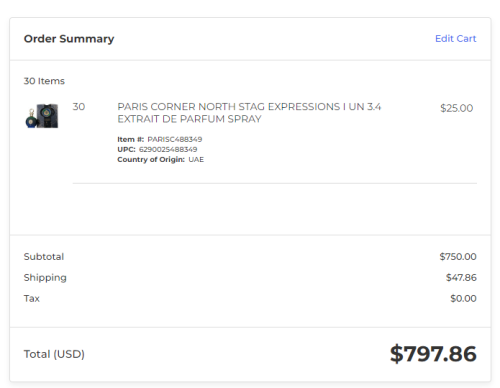Viewport: 500px width, 388px height.
Task: Click the quantity 30 beside the thumbnail
Action: click(x=79, y=107)
